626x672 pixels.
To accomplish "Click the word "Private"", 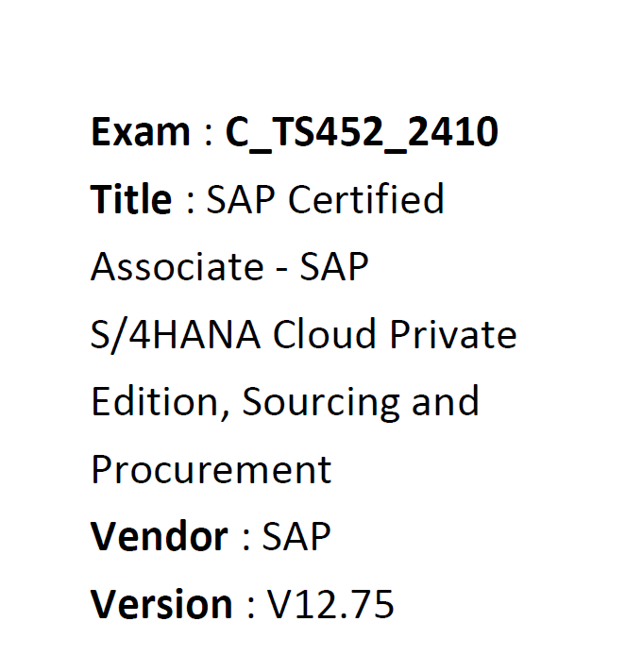I will coord(455,335).
